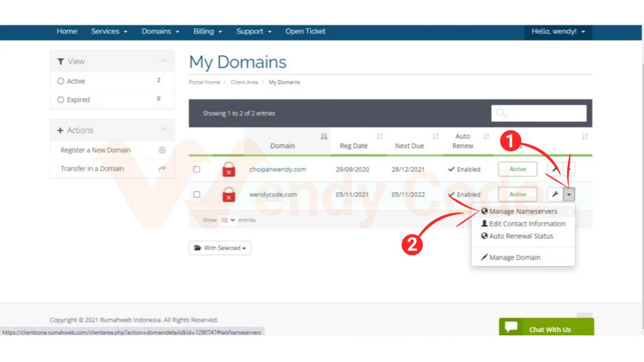Collapse the Actions panel chevron

pyautogui.click(x=164, y=130)
